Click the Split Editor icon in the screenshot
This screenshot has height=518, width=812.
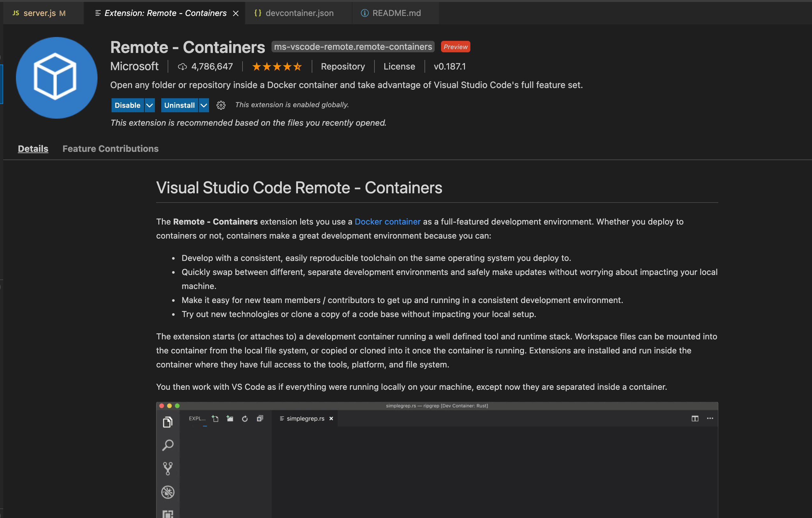pos(695,418)
